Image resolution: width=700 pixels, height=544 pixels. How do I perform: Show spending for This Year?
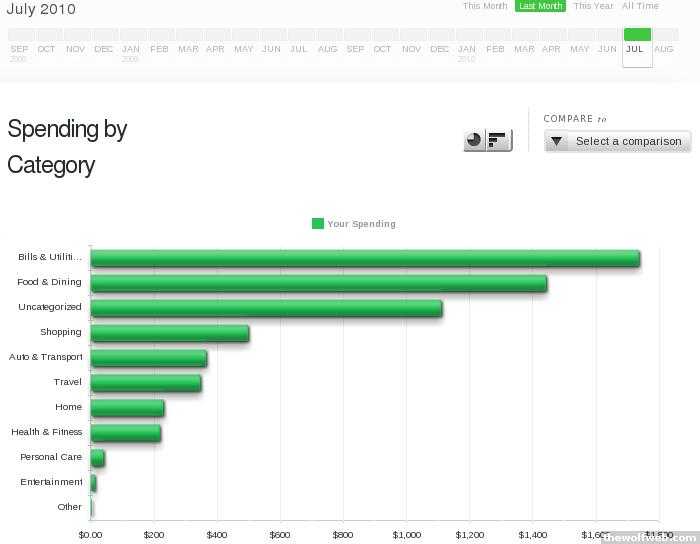coord(593,6)
